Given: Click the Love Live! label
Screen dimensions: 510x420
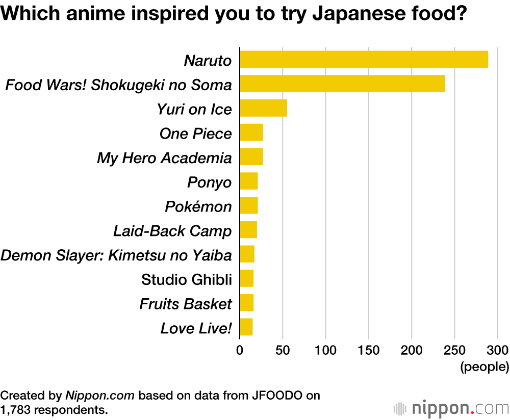Looking at the screenshot, I should (x=196, y=328).
